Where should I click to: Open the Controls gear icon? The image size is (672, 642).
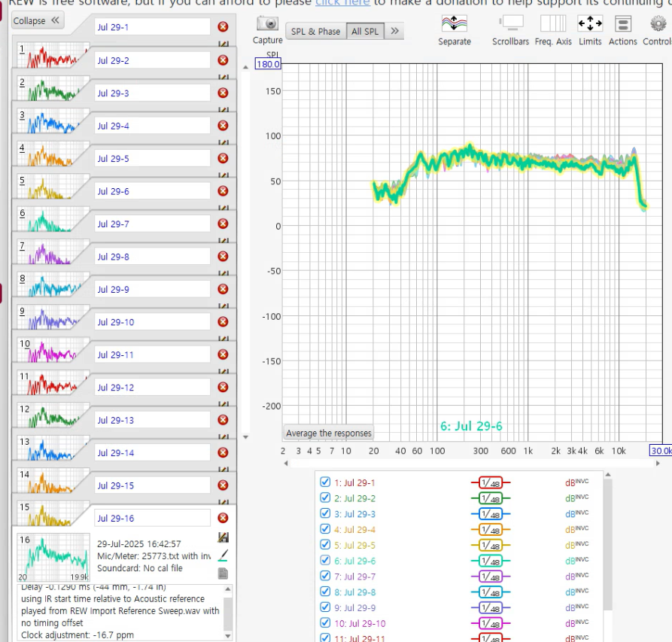[658, 23]
